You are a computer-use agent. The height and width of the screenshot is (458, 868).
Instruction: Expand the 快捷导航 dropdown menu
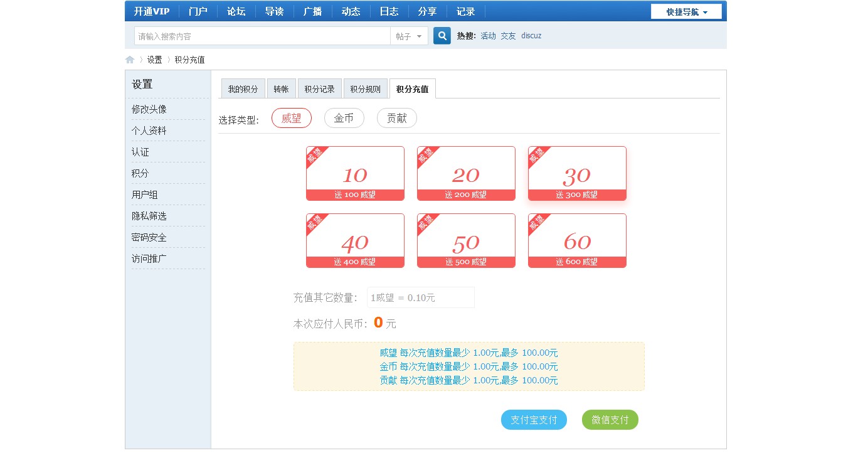[686, 12]
